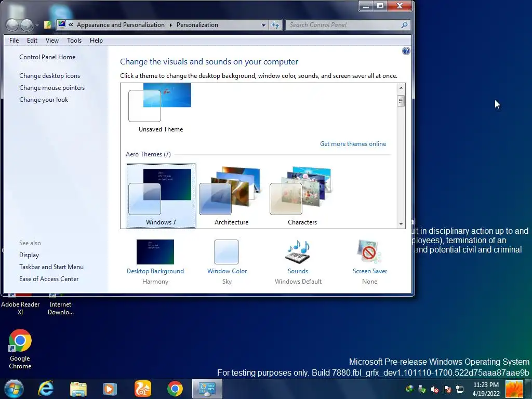The width and height of the screenshot is (532, 399).
Task: Open the taskbar clock and date
Action: 486,389
